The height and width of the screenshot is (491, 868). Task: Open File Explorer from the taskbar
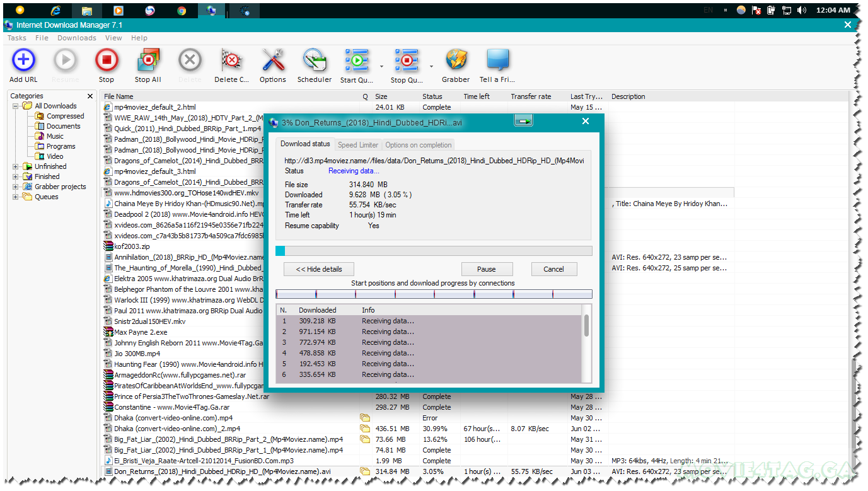[87, 11]
